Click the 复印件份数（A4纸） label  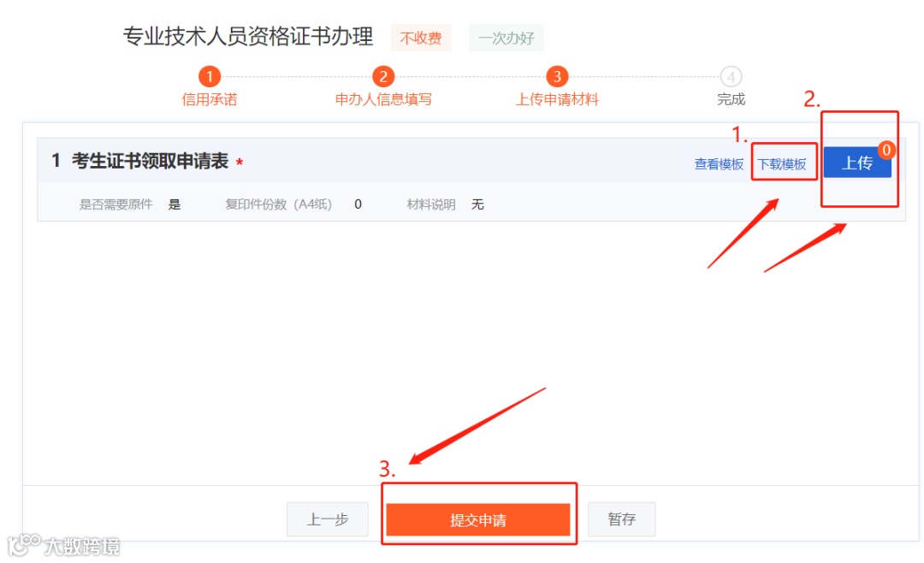click(x=279, y=204)
